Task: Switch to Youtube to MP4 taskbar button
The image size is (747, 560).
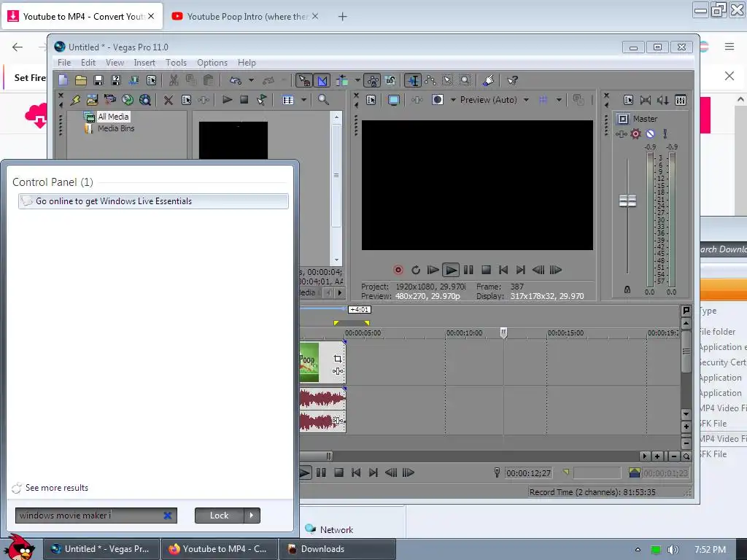Action: 220,549
